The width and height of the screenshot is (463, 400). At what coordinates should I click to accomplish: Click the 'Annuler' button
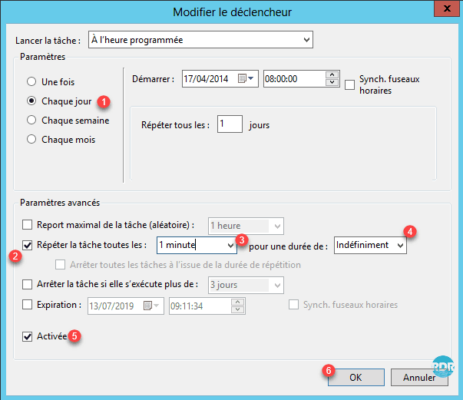coord(419,377)
